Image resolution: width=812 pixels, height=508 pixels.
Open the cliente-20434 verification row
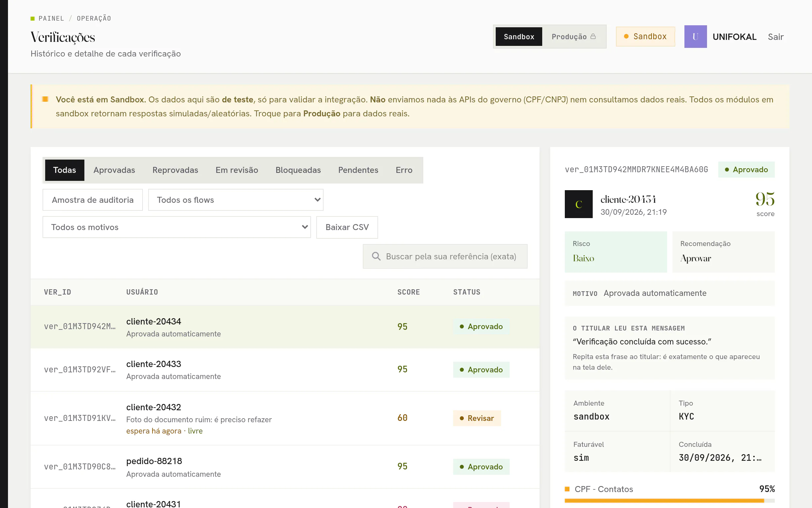tap(285, 326)
